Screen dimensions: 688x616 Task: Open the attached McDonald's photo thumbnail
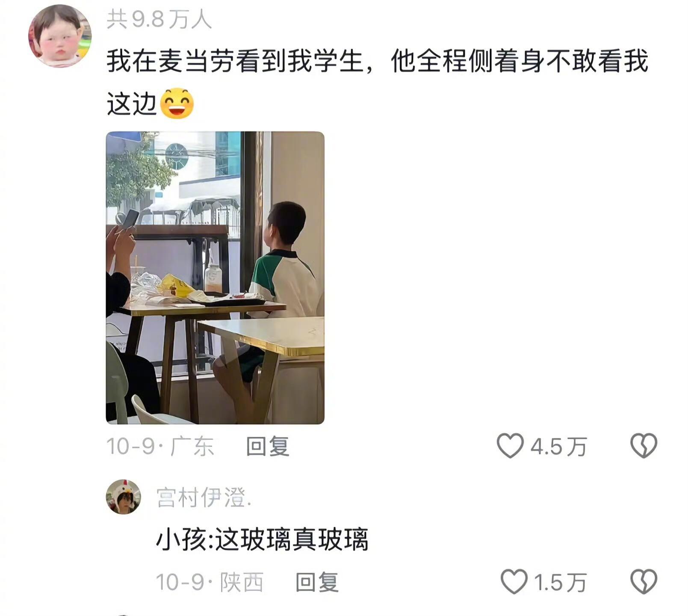(215, 278)
